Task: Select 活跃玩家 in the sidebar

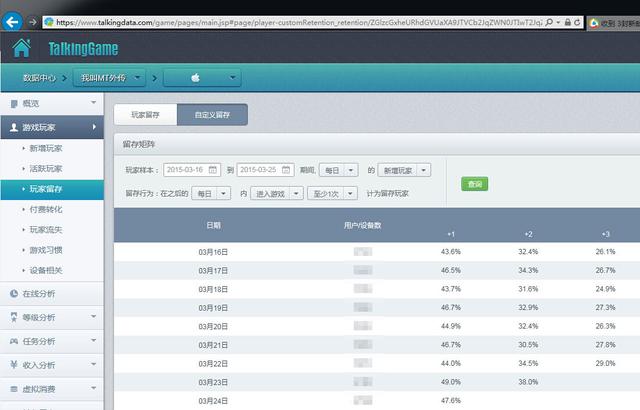Action: 46,168
